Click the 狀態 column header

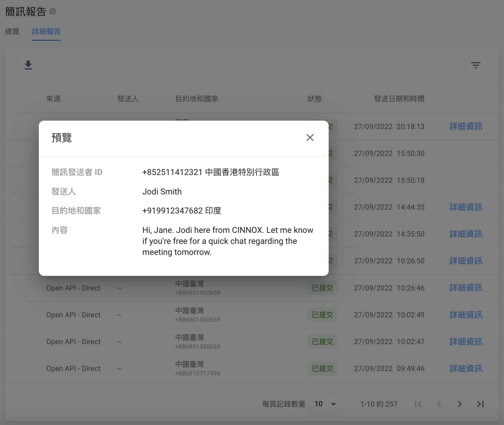coord(314,99)
